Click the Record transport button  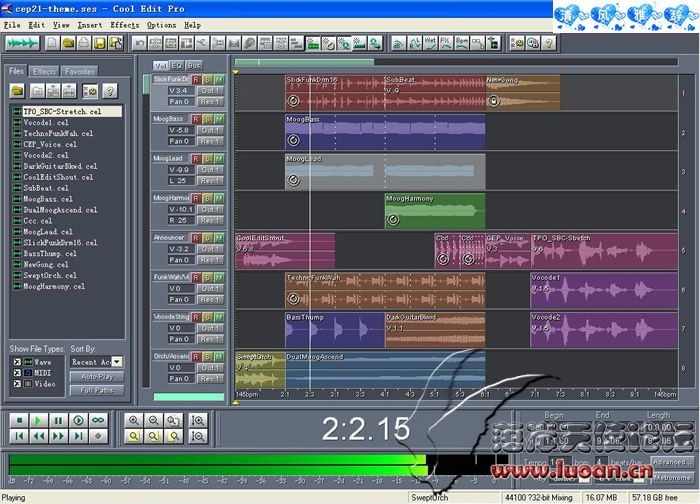pyautogui.click(x=98, y=436)
